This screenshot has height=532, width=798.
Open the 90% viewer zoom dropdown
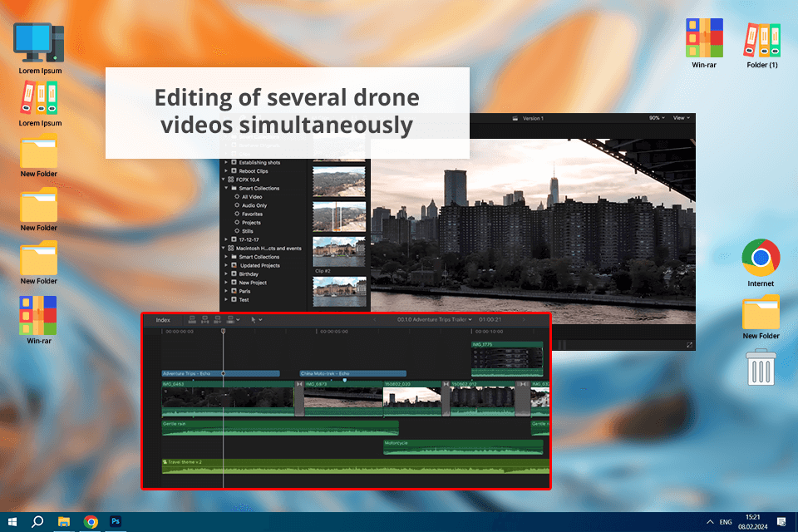pyautogui.click(x=657, y=118)
